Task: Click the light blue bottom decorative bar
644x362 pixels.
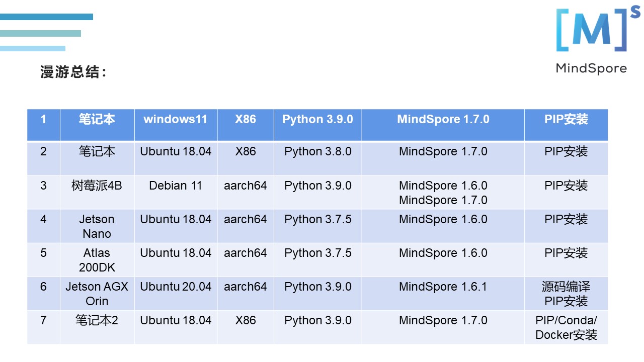Action: coord(33,48)
